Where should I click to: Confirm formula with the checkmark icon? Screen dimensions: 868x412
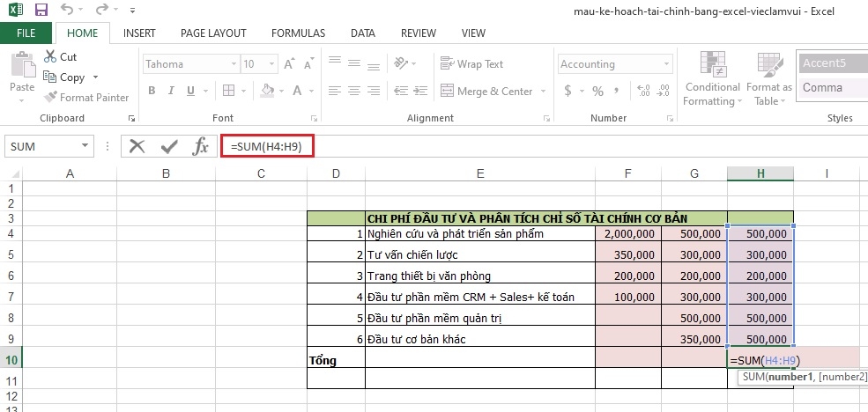169,146
